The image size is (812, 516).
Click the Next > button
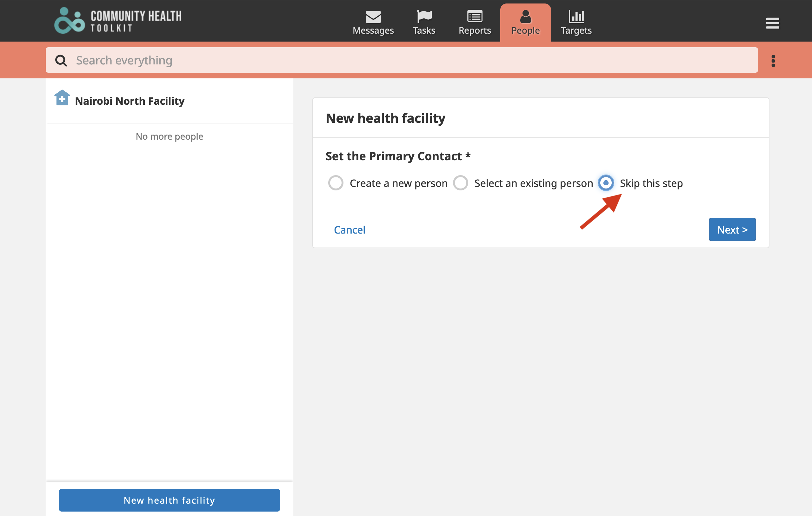tap(732, 229)
